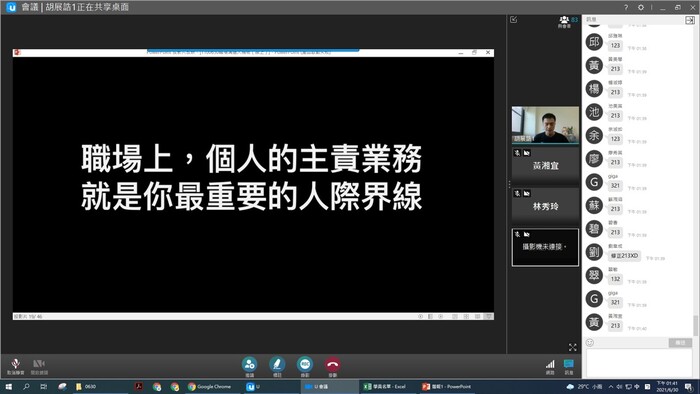700x394 pixels.
Task: Toggle the camera video button
Action: (x=39, y=363)
